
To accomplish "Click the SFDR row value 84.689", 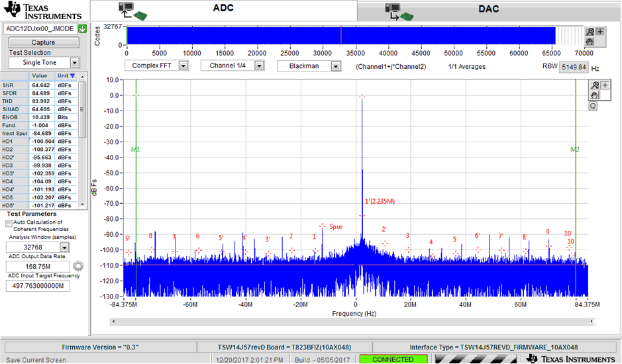I will tap(41, 93).
